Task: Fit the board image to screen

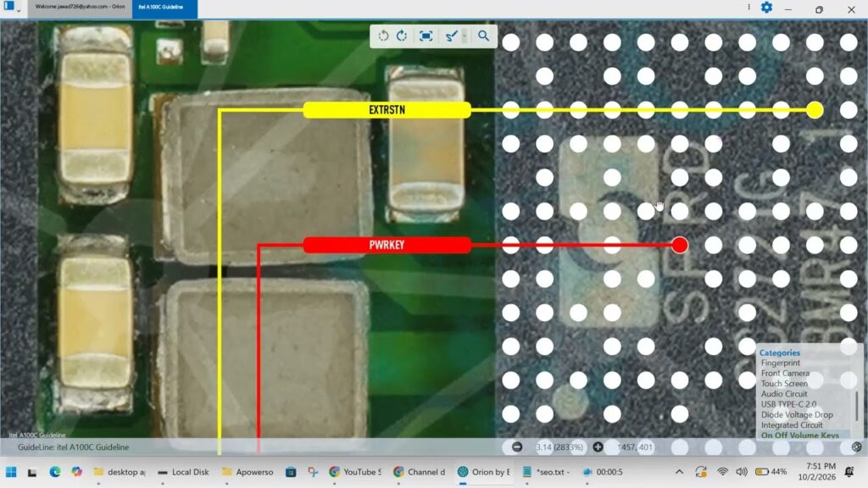Action: pyautogui.click(x=426, y=36)
